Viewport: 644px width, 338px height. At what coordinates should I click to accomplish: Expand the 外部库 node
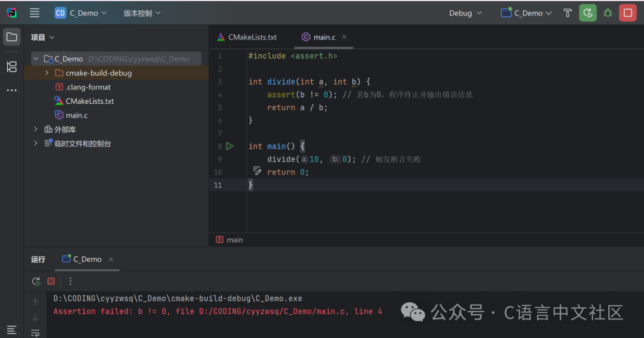(36, 129)
